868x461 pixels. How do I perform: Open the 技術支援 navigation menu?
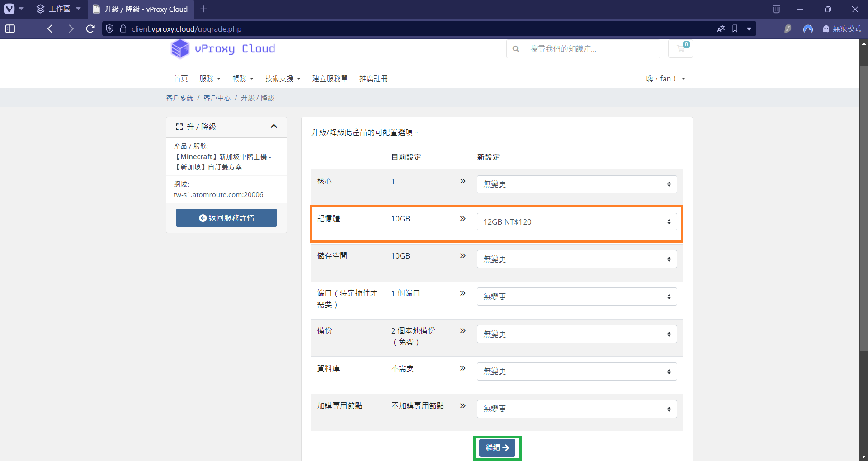pyautogui.click(x=283, y=79)
